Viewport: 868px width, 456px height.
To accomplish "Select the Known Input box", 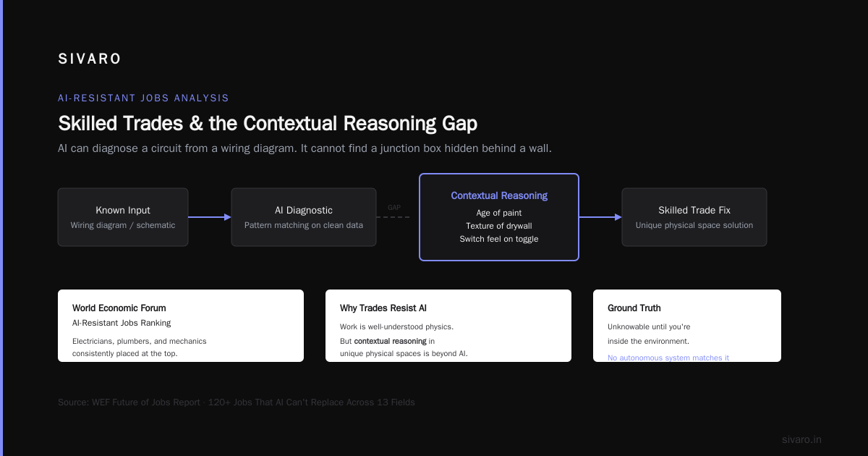I will pyautogui.click(x=123, y=217).
